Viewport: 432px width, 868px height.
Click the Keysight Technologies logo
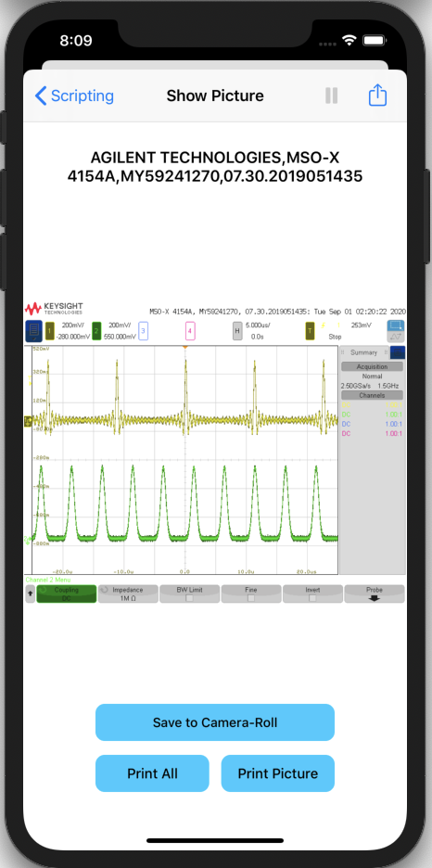pyautogui.click(x=54, y=308)
